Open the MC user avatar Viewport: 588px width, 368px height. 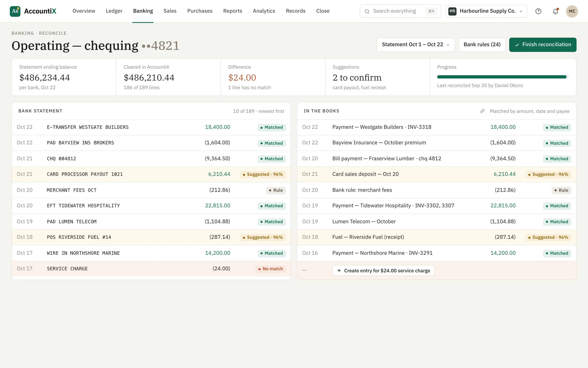point(572,11)
